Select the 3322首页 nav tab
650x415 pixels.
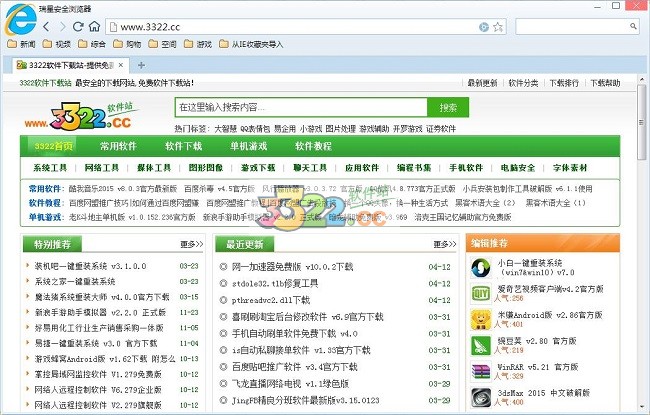coord(53,146)
